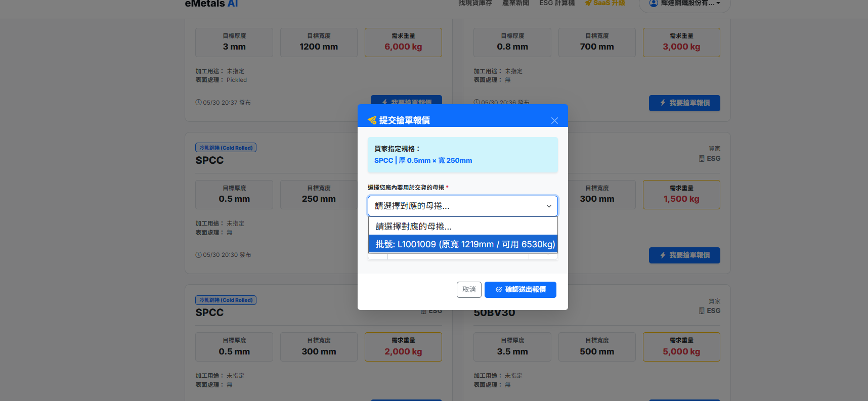
Task: Click the 5,000 kg required weight value
Action: pos(681,351)
